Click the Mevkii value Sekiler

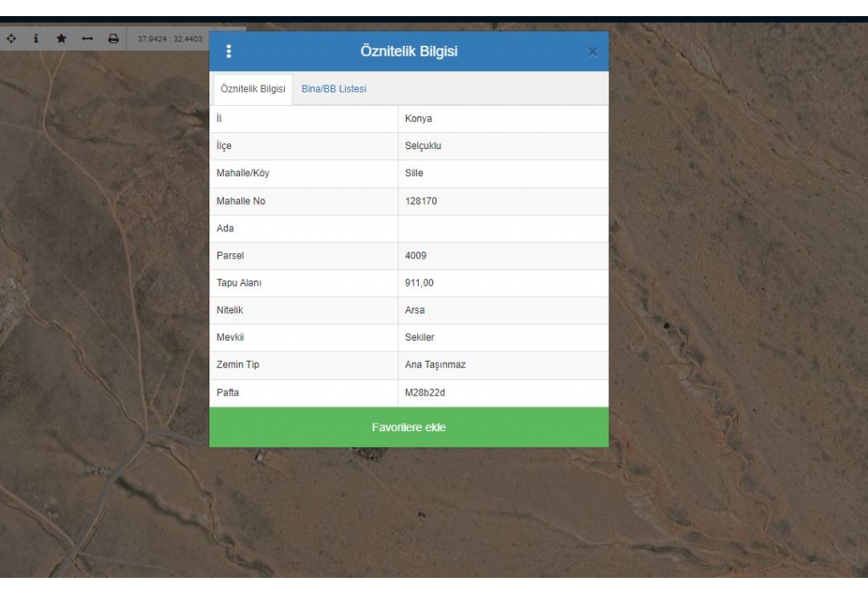point(420,338)
